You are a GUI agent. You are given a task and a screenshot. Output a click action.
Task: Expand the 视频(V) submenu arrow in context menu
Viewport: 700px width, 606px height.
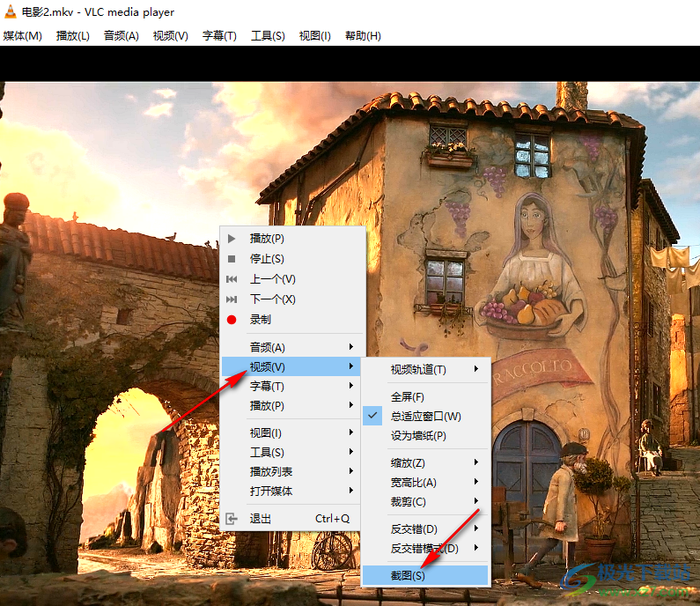pos(351,366)
